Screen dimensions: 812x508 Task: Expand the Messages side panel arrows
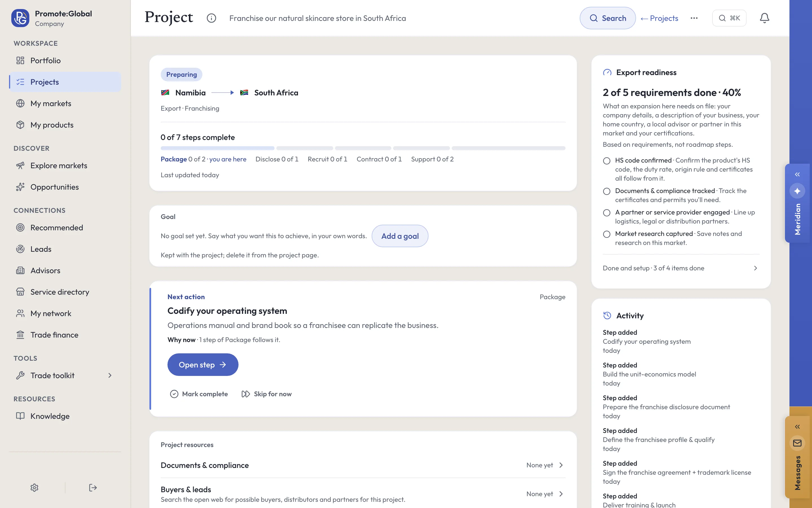point(798,427)
